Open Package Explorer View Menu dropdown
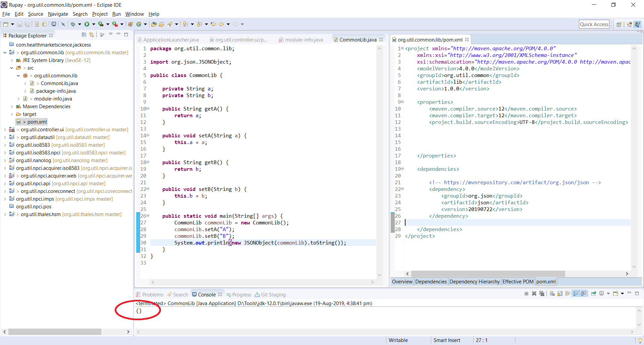644x345 pixels. pos(111,34)
